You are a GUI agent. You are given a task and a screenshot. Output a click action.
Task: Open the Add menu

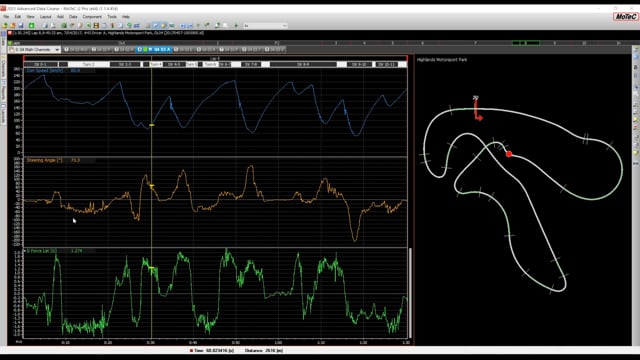pos(60,17)
